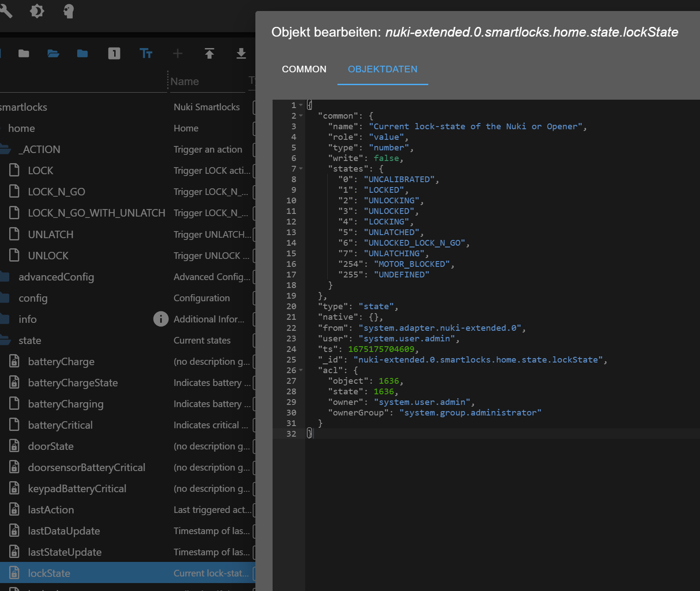Screen dimensions: 700x591
Task: Expand the advancedConfig folder
Action: pyautogui.click(x=5, y=277)
